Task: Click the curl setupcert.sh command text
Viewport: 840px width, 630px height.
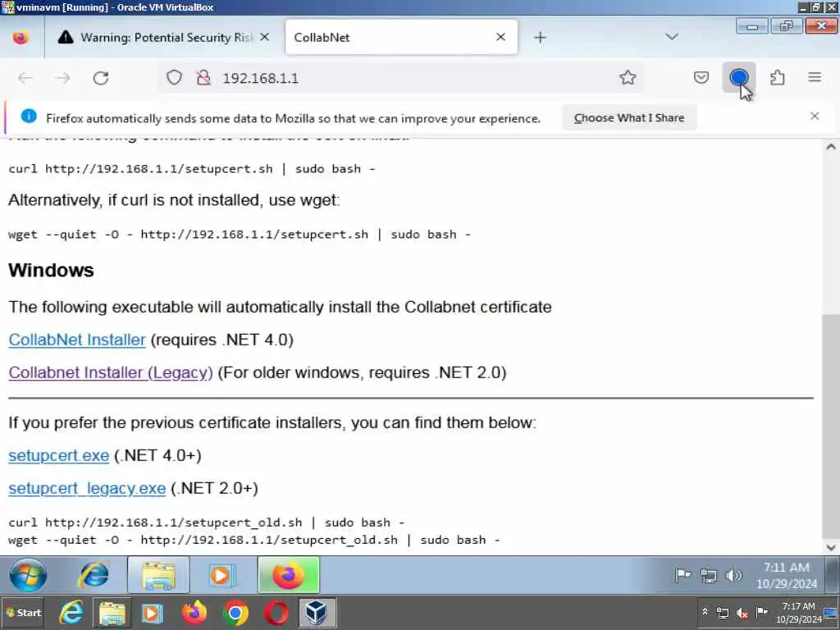Action: pyautogui.click(x=192, y=169)
